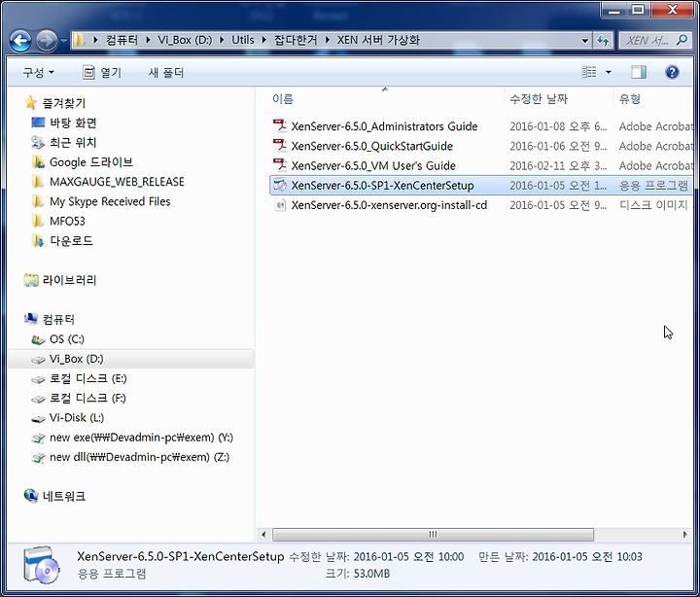Select 잡다한거 breadcrumb in address bar
The width and height of the screenshot is (700, 597).
(x=296, y=40)
